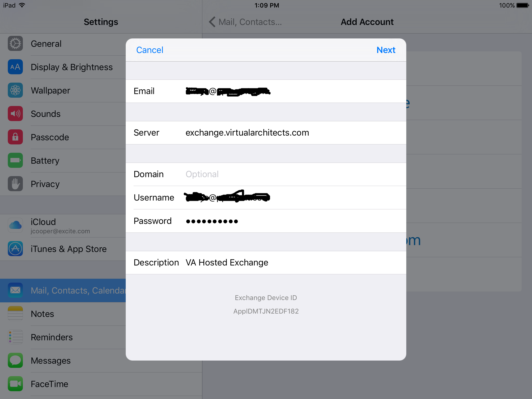
Task: Select the Mail envelope icon
Action: click(x=15, y=290)
